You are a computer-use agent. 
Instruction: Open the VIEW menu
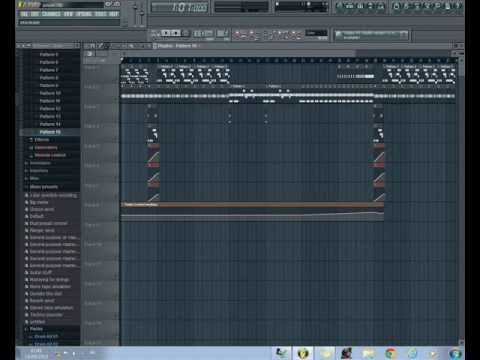tap(68, 14)
